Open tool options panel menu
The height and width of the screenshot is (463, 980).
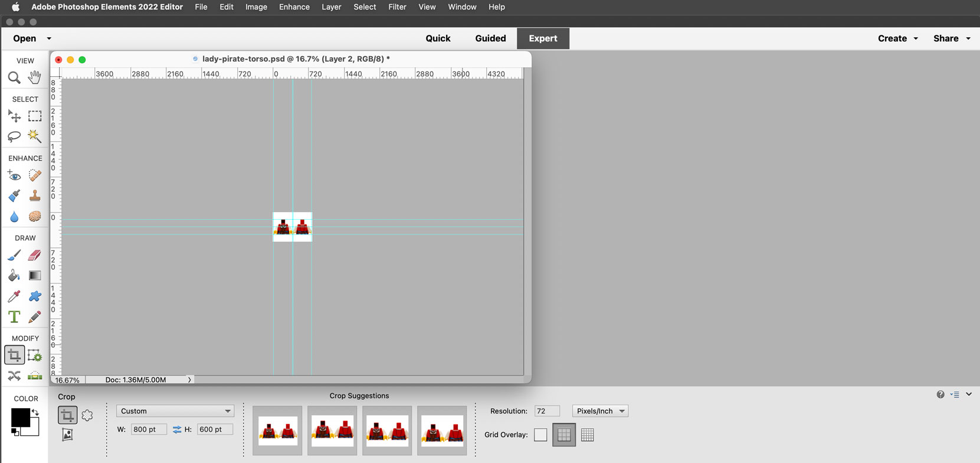pos(955,394)
